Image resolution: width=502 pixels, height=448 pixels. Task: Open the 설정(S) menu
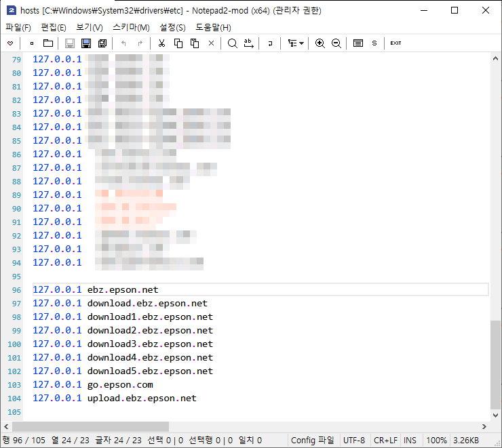(x=172, y=28)
